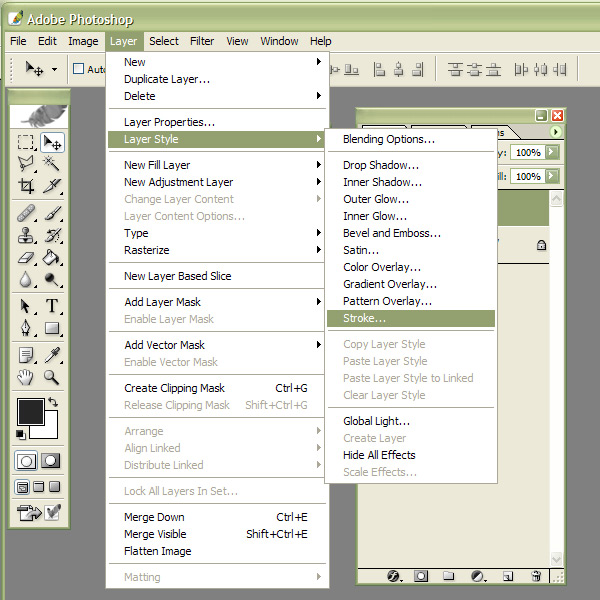Select the Notes tool
Screen dimensions: 600x600
(x=26, y=355)
